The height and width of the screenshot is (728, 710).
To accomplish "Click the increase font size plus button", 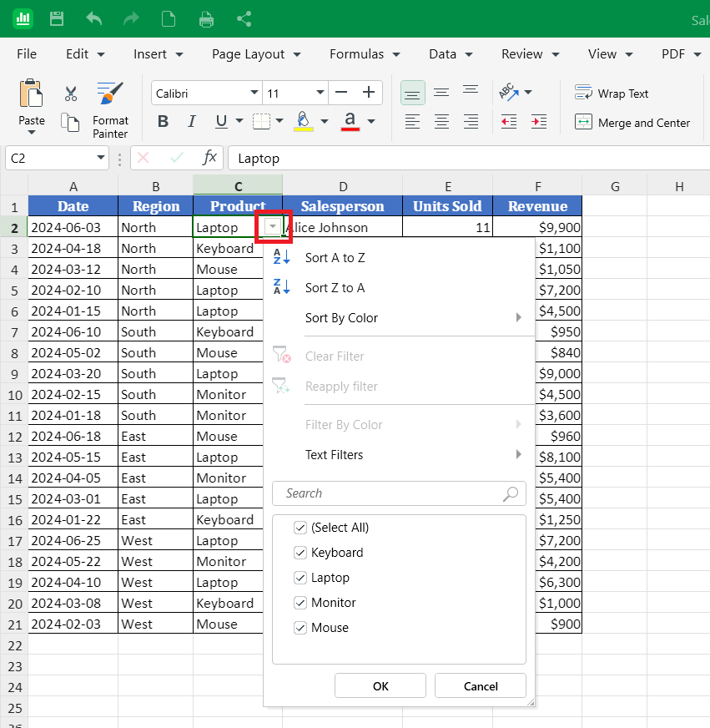I will pyautogui.click(x=369, y=93).
